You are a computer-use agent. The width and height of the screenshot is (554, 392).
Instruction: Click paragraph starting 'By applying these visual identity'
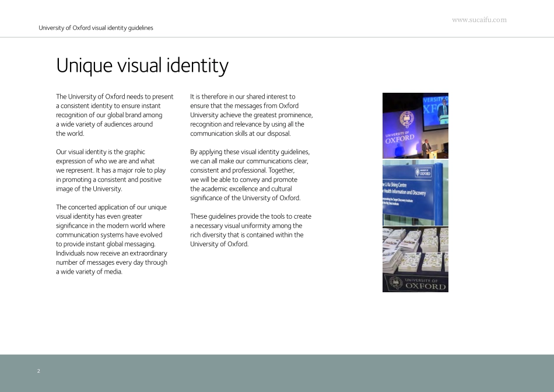click(x=250, y=175)
